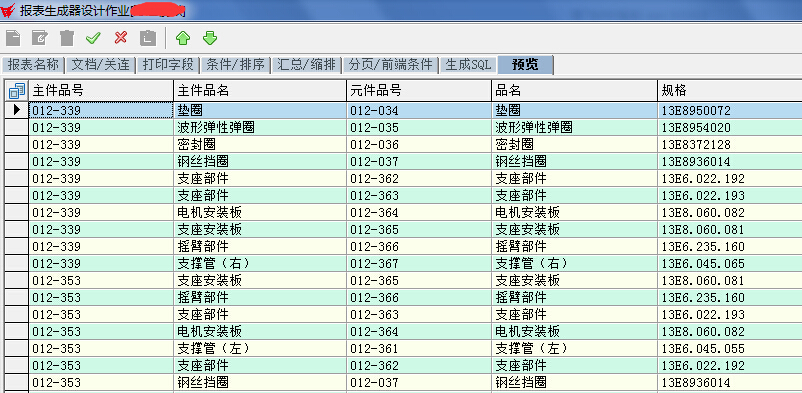Click the 元件品号 column header
The height and width of the screenshot is (393, 802).
pyautogui.click(x=419, y=91)
